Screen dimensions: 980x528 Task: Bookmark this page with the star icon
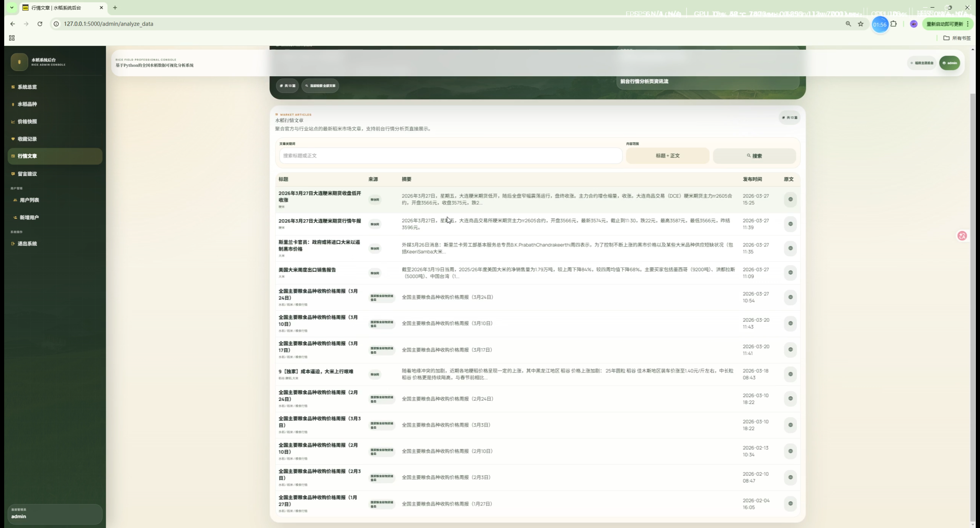coord(861,24)
